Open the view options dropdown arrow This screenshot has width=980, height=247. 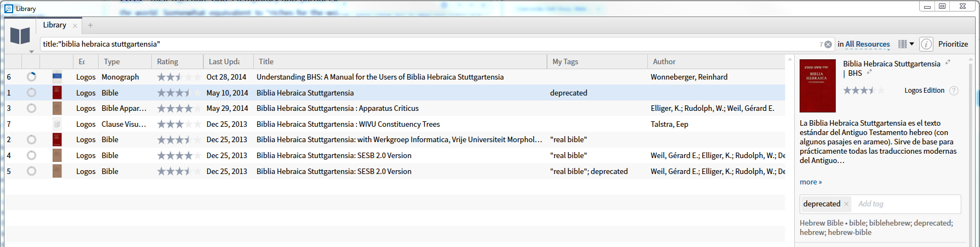[x=912, y=44]
